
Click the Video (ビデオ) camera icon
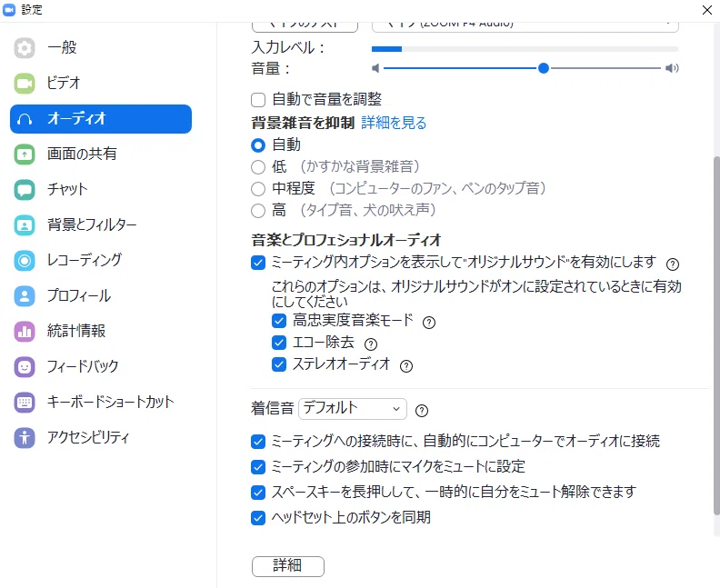(25, 83)
